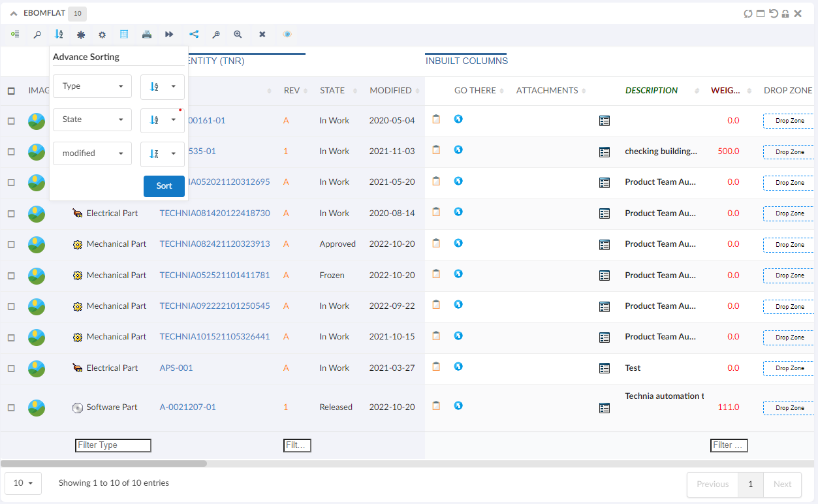Open the Type sort field dropdown
The image size is (818, 504).
92,86
